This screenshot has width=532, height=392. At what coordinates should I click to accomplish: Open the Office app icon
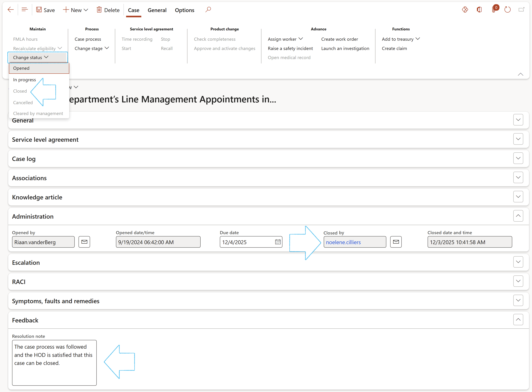(x=479, y=10)
